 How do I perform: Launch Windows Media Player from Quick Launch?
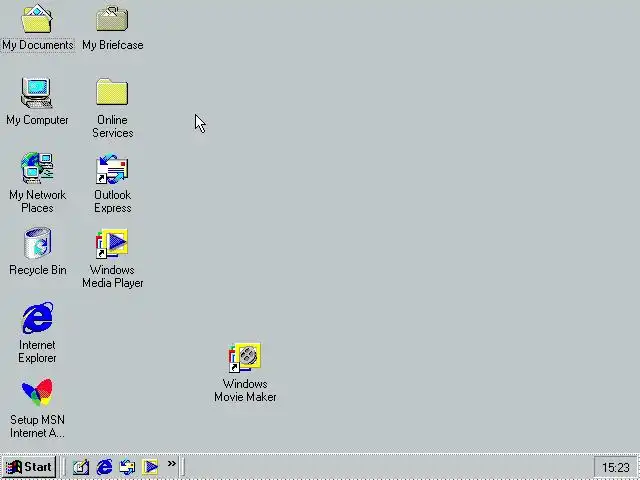tap(150, 467)
